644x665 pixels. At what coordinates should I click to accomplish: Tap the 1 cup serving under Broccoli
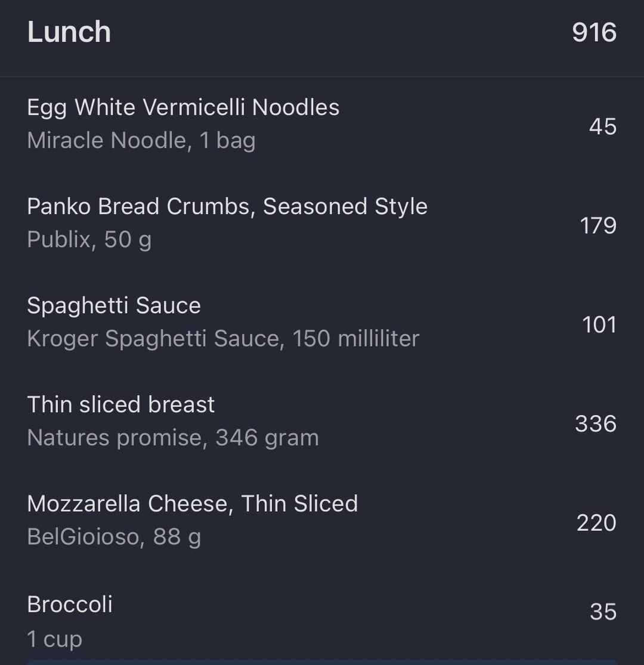(55, 639)
